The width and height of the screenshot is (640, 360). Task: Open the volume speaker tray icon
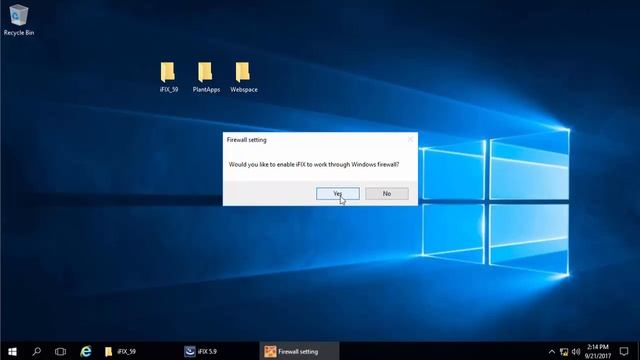[x=576, y=351]
